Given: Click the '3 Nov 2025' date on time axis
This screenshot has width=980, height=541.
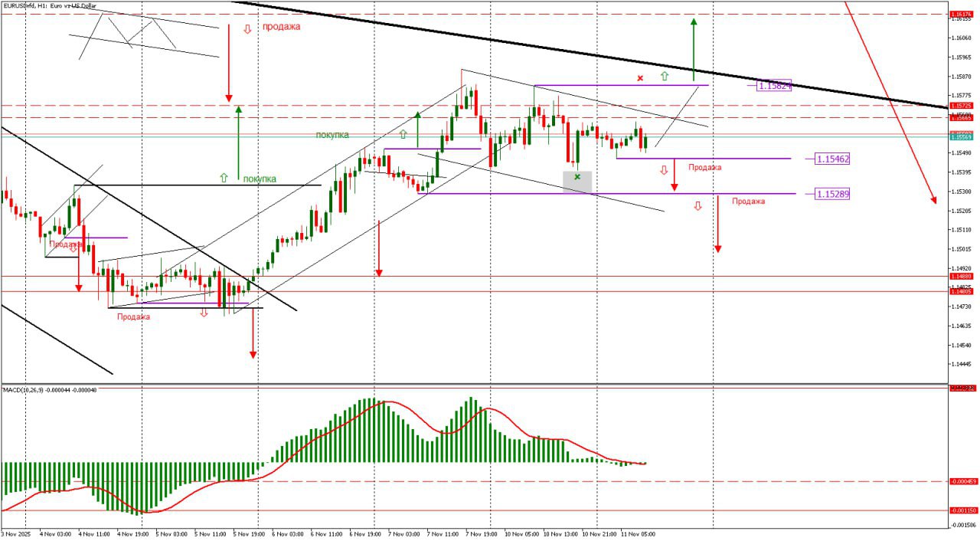Looking at the screenshot, I should (15, 534).
